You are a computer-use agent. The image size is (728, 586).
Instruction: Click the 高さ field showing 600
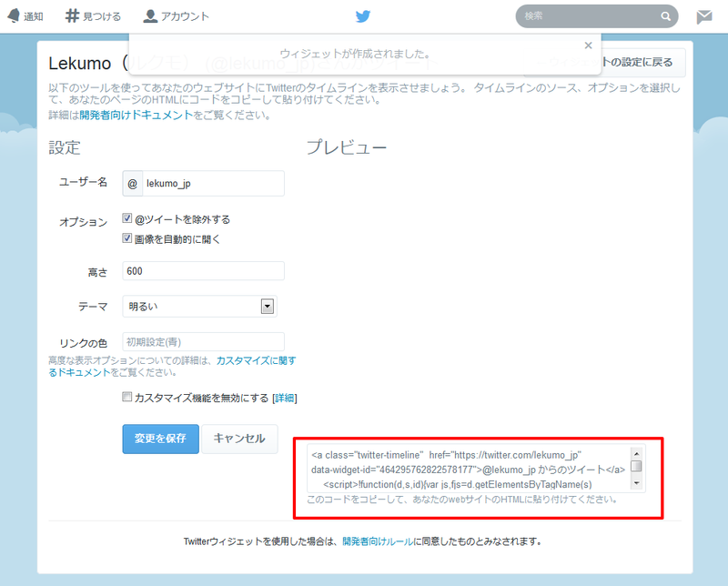tap(203, 271)
